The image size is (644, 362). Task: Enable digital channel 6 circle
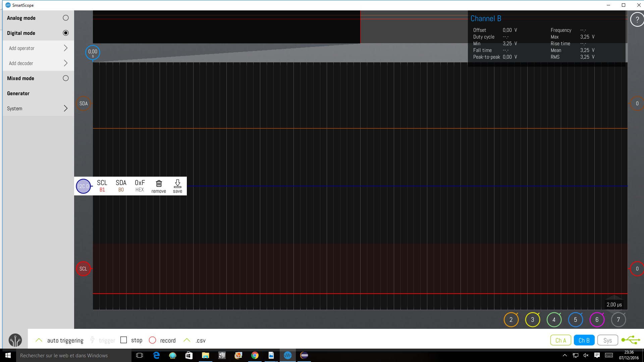[x=597, y=319]
